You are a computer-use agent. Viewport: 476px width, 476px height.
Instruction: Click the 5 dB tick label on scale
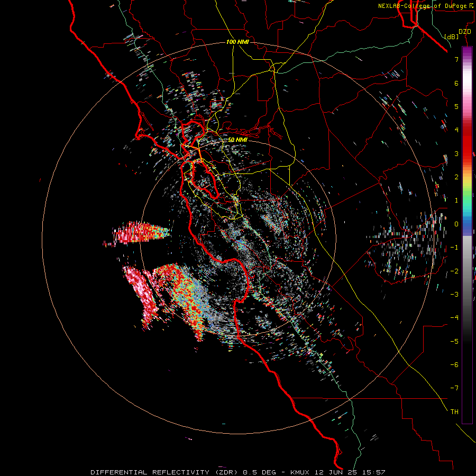(x=456, y=106)
